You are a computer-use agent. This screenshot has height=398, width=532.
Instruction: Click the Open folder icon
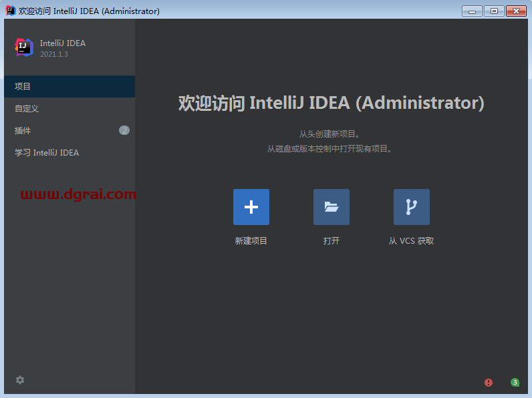331,207
